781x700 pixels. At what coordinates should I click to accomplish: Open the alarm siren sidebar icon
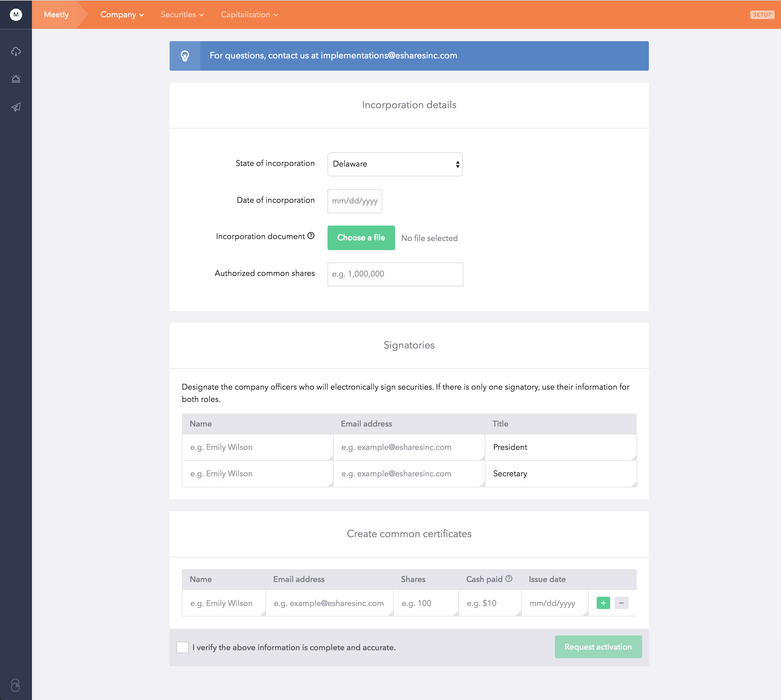coord(16,79)
